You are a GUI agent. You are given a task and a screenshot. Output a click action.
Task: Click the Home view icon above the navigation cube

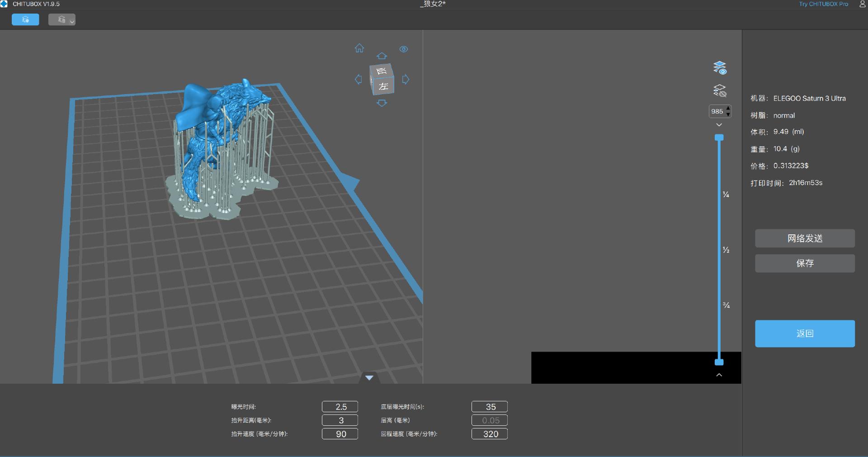click(x=359, y=48)
